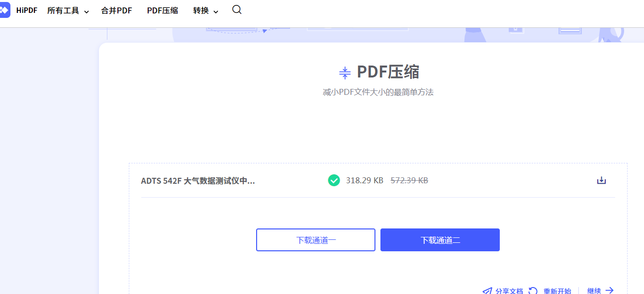Image resolution: width=644 pixels, height=294 pixels.
Task: Click the green checkmark status icon
Action: pos(334,180)
